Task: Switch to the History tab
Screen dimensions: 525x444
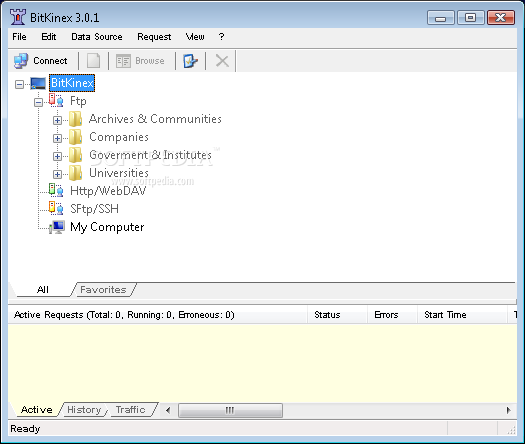Action: 84,410
